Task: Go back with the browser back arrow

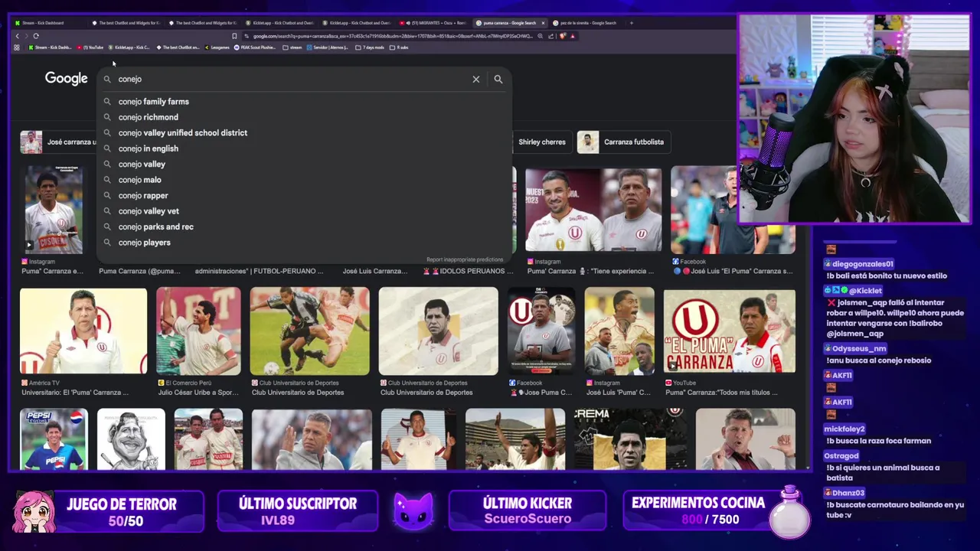Action: (17, 36)
